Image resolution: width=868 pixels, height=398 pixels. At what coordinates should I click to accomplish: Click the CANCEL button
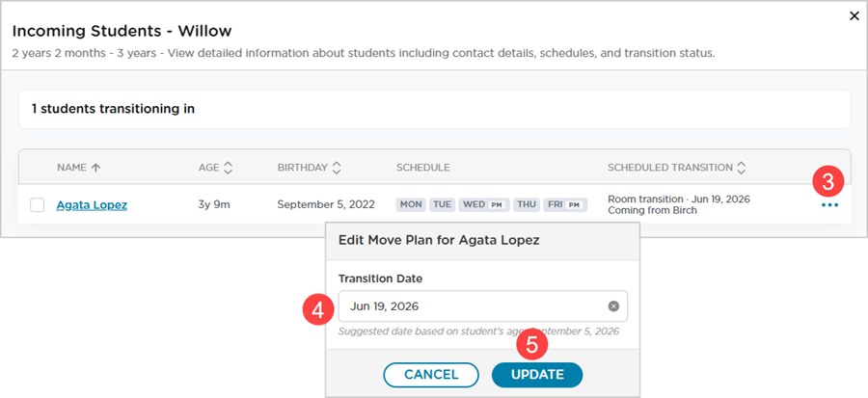point(431,375)
